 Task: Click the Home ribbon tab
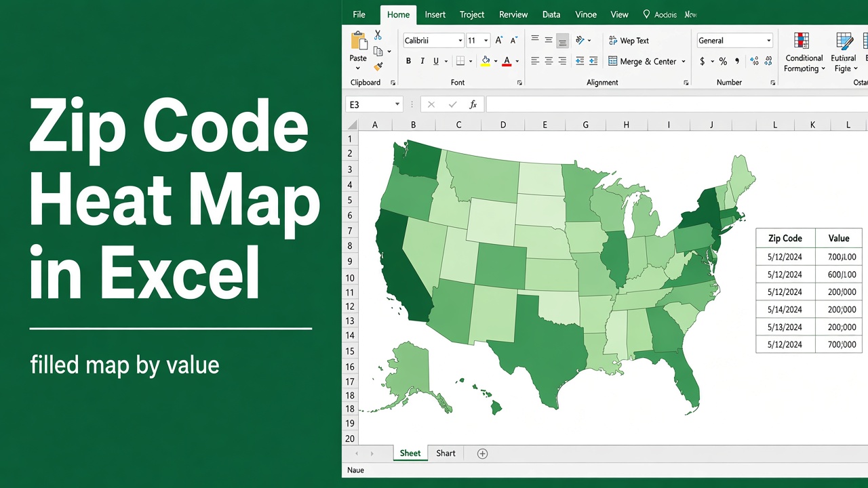pyautogui.click(x=398, y=14)
